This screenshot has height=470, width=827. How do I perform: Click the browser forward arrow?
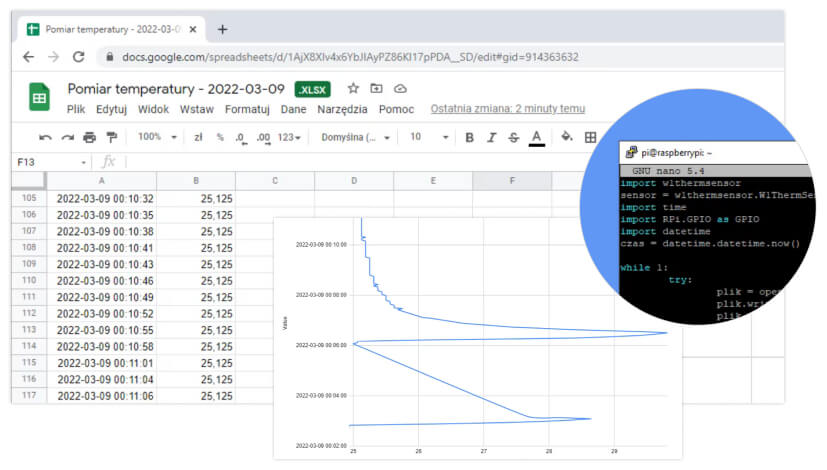(53, 57)
